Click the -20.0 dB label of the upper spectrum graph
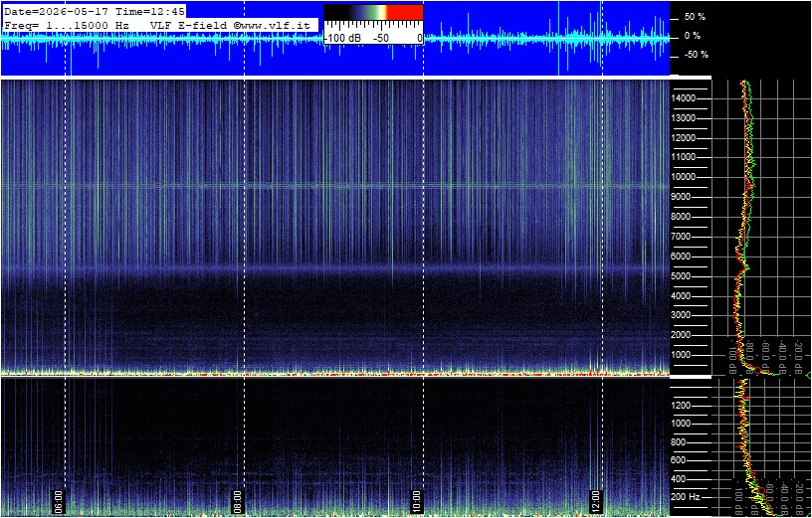Screen dimensions: 812x518 click(x=797, y=356)
